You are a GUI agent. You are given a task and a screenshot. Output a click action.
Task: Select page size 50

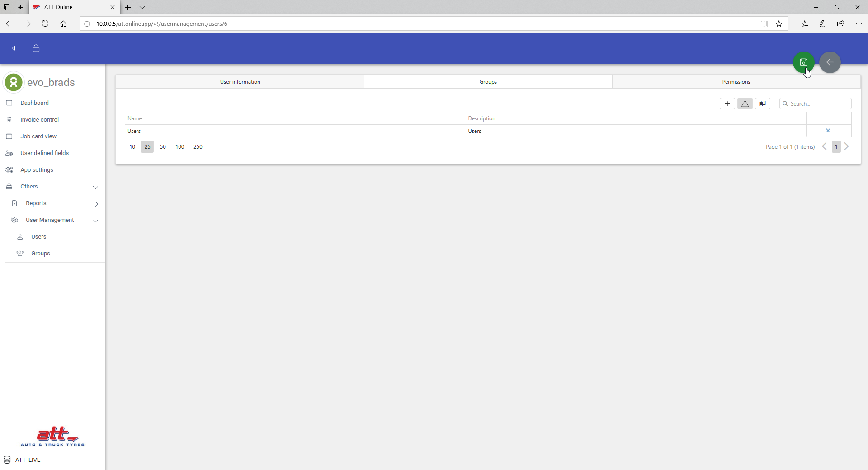coord(163,147)
